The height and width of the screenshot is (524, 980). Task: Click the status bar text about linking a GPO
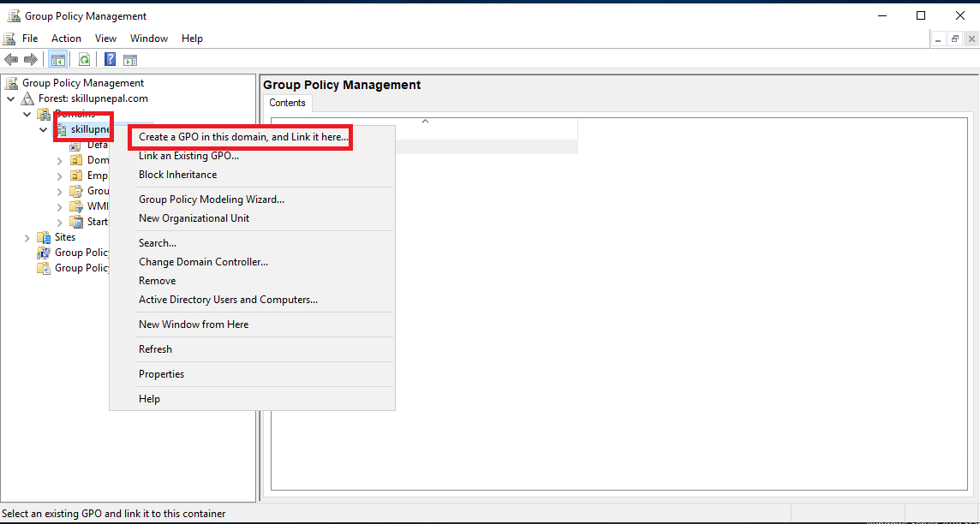coord(114,514)
